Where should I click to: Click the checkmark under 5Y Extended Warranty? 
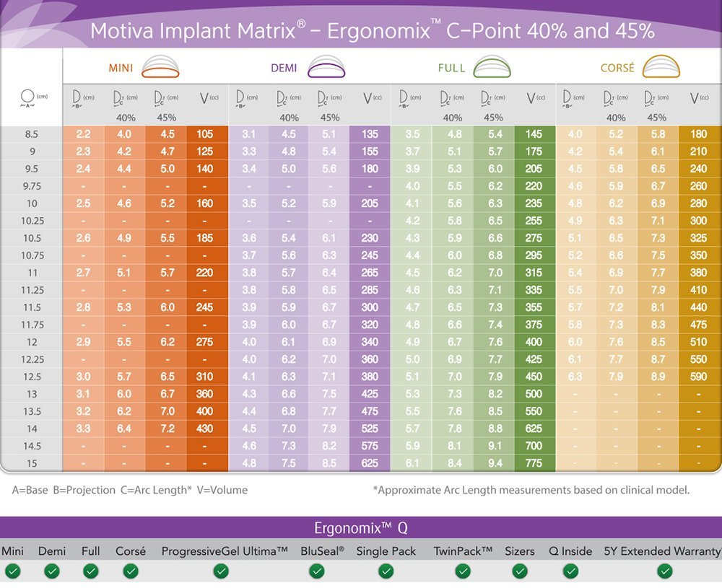coord(665,571)
